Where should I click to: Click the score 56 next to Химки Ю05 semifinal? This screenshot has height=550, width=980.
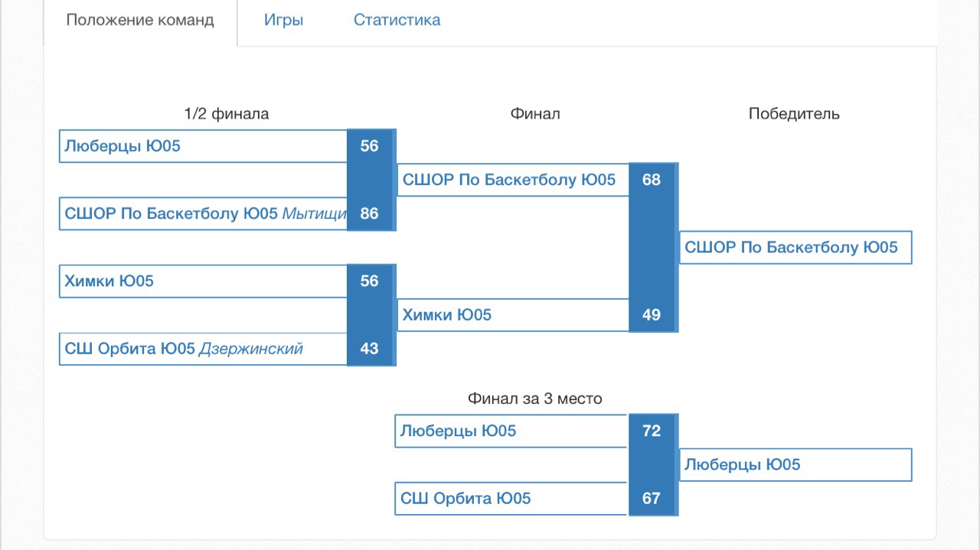point(369,281)
